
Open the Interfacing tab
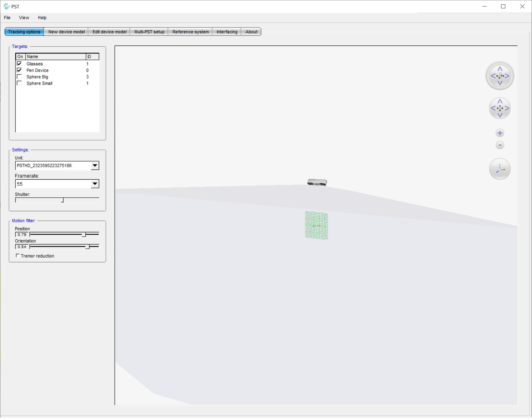coord(227,32)
